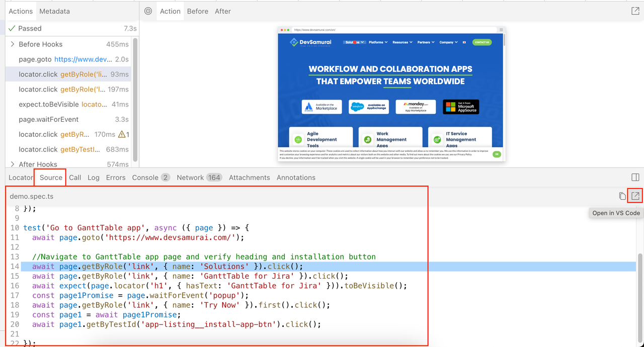Select the Action snapshot tab
This screenshot has height=347, width=644.
point(170,11)
